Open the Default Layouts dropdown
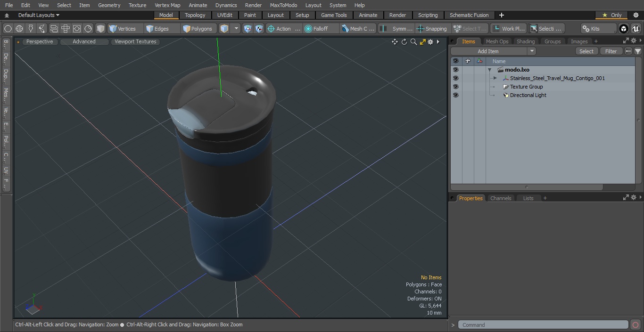The width and height of the screenshot is (644, 332). 39,15
